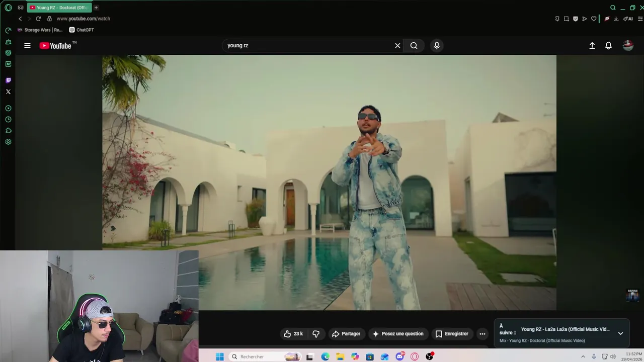The height and width of the screenshot is (362, 644).
Task: Like the video with 23 k likes
Action: [293, 334]
